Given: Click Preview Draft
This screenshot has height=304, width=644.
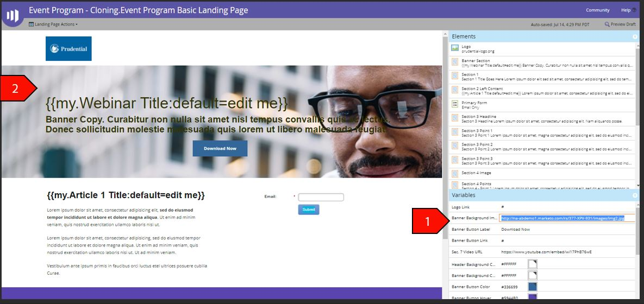Looking at the screenshot, I should tap(620, 24).
